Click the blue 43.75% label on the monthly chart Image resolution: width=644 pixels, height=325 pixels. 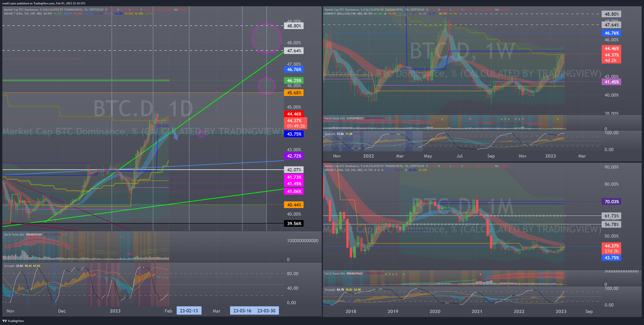click(x=612, y=258)
